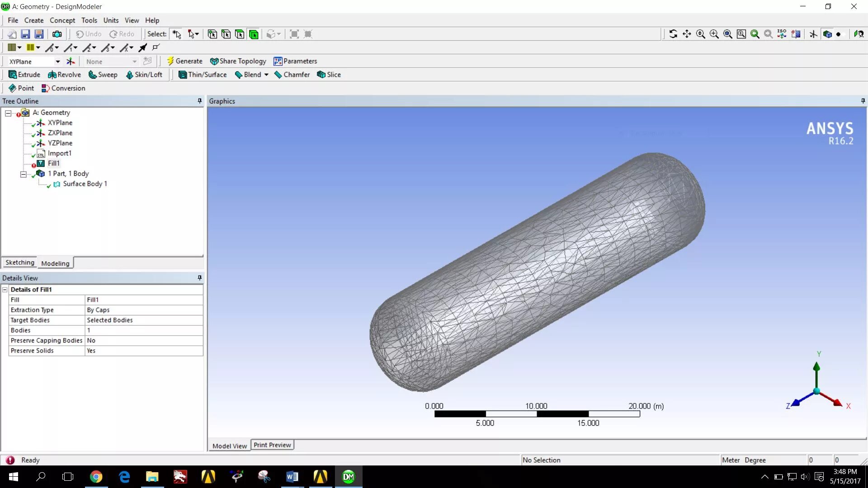
Task: Click the Generate button
Action: (x=185, y=61)
